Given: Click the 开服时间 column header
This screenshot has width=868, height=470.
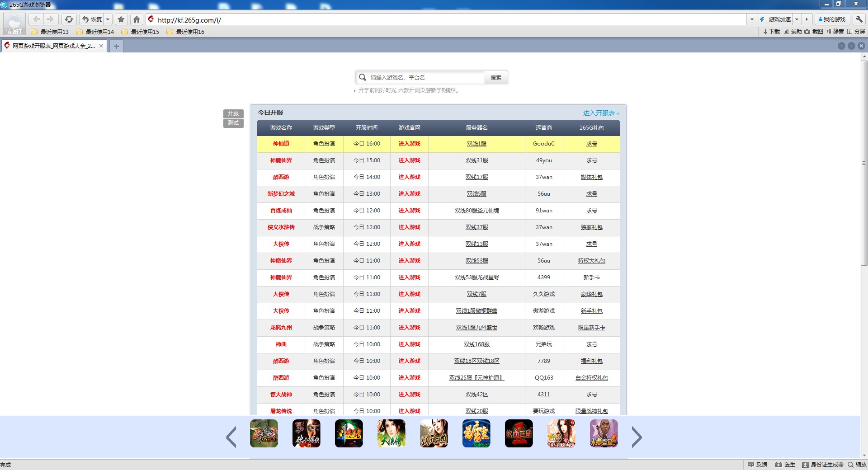Looking at the screenshot, I should tap(367, 128).
